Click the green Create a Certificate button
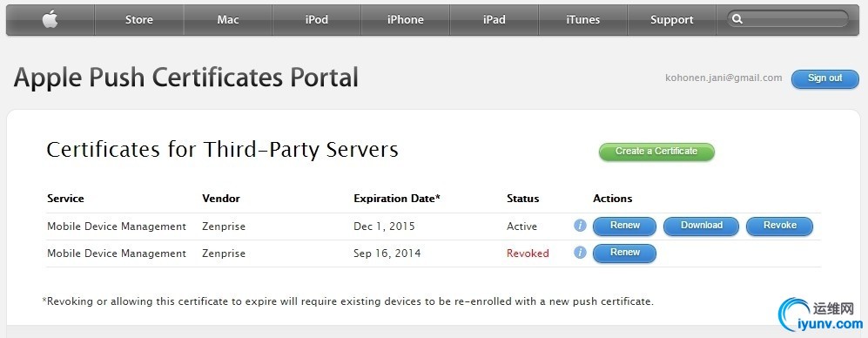 (656, 152)
